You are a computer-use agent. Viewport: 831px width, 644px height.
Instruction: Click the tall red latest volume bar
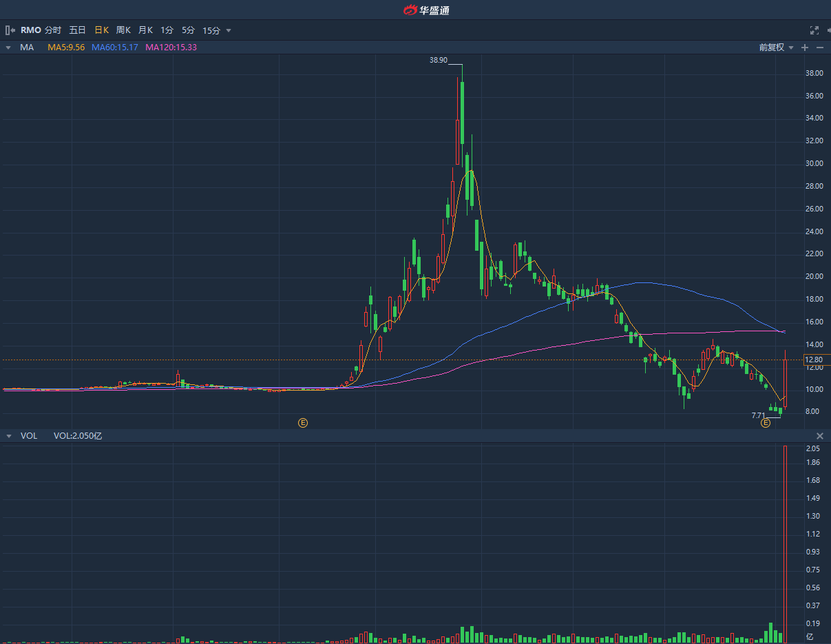[x=785, y=544]
